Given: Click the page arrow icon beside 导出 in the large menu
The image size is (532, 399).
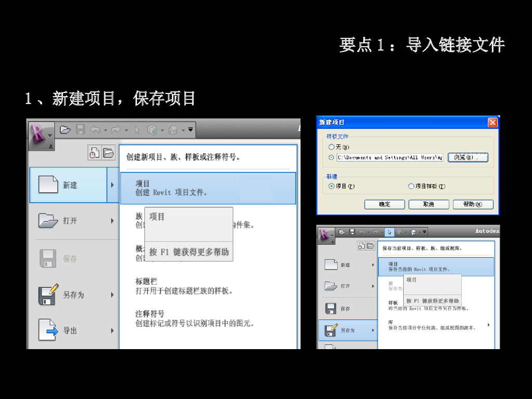Looking at the screenshot, I should click(48, 330).
